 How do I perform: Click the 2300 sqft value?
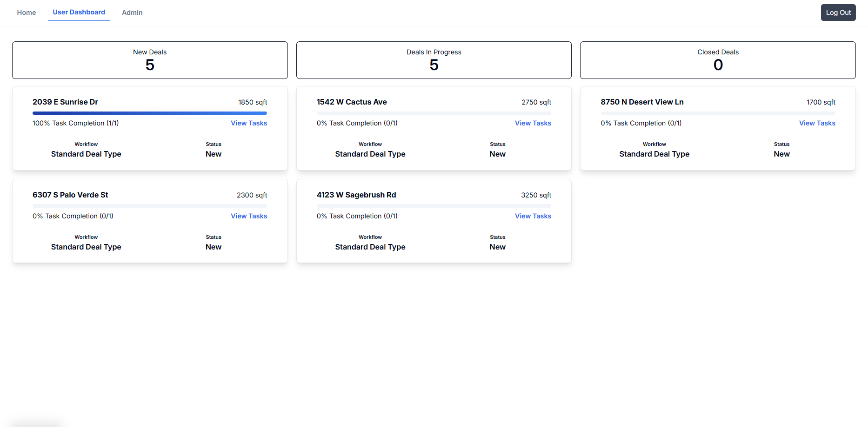click(x=252, y=195)
